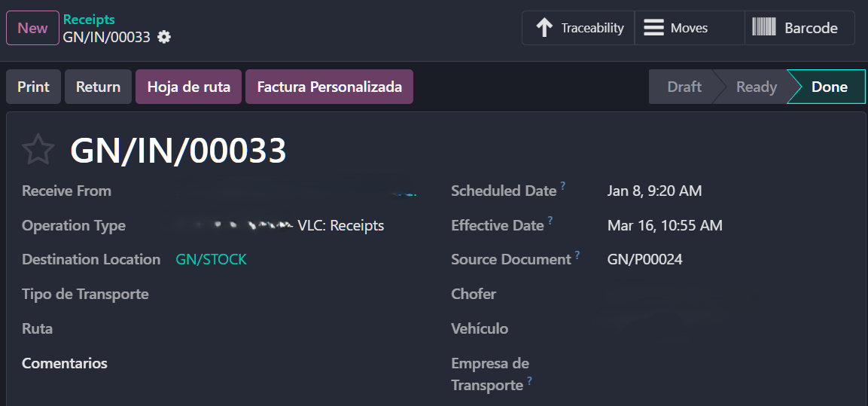Select the Ready status stage
This screenshot has height=406, width=868.
click(x=756, y=87)
